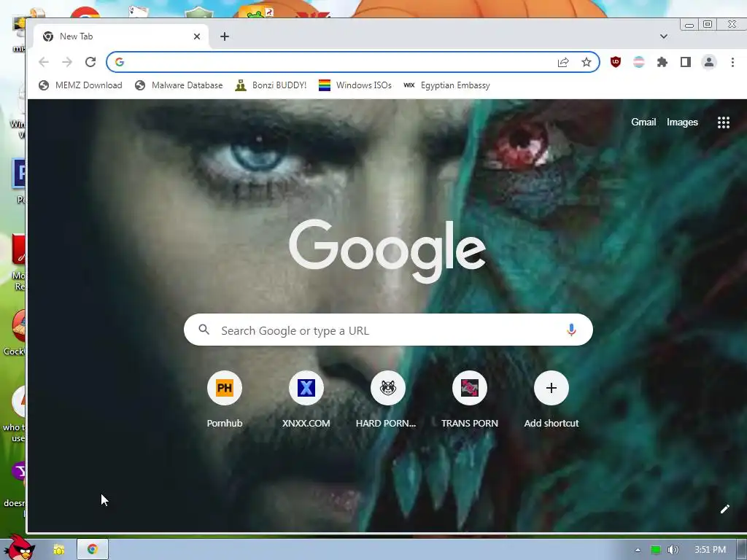This screenshot has height=560, width=747.
Task: Click the Google logo
Action: tap(387, 251)
